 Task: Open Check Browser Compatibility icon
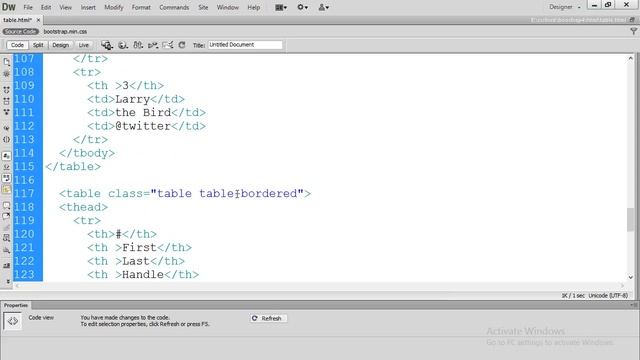(x=168, y=45)
